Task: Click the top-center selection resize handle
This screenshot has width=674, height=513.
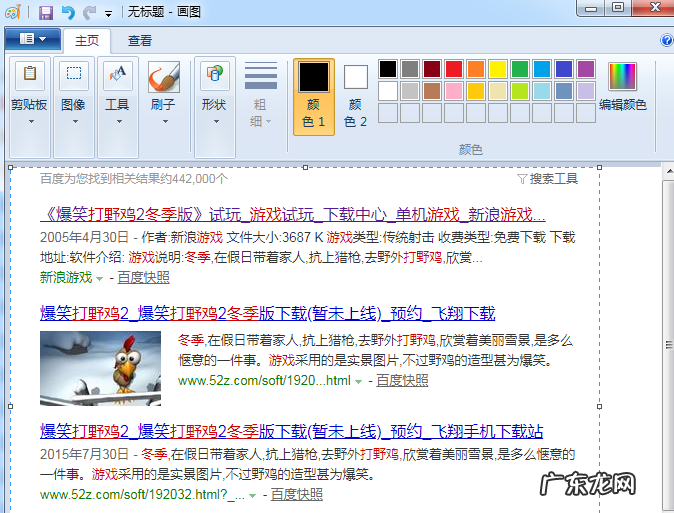Action: 305,167
